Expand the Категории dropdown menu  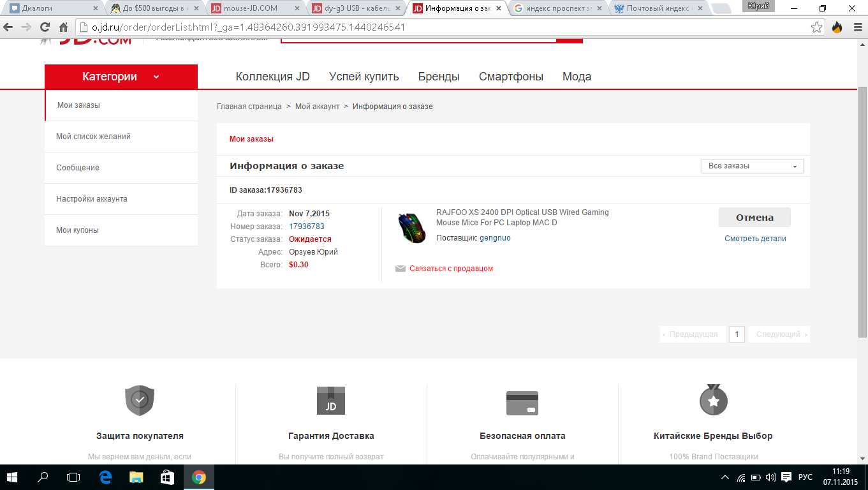coord(121,77)
